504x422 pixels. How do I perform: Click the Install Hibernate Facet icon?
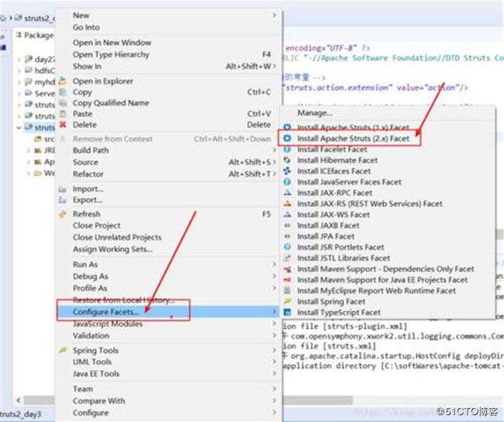pos(287,160)
